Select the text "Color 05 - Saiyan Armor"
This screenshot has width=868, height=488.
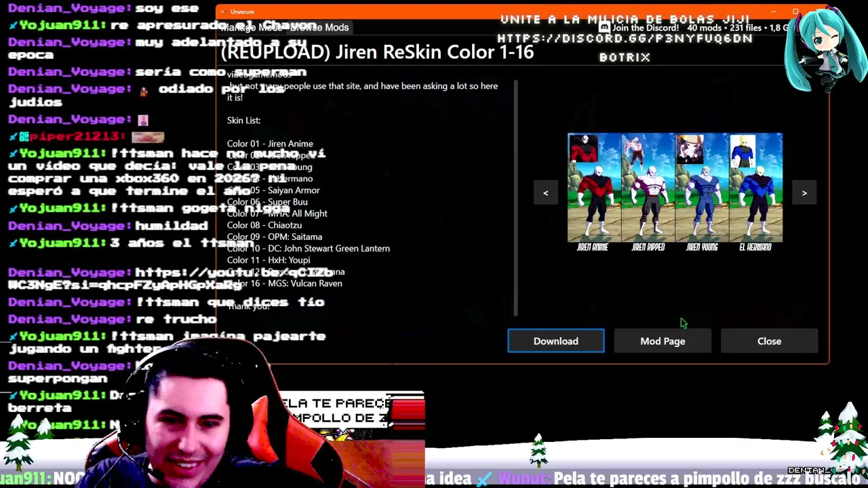pyautogui.click(x=273, y=190)
